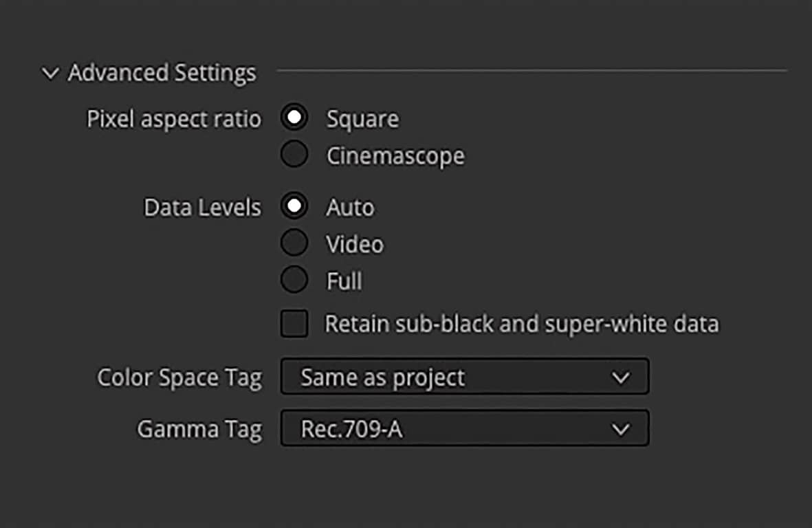Click the Same as project field
Screen dimensions: 812x528
click(382, 377)
